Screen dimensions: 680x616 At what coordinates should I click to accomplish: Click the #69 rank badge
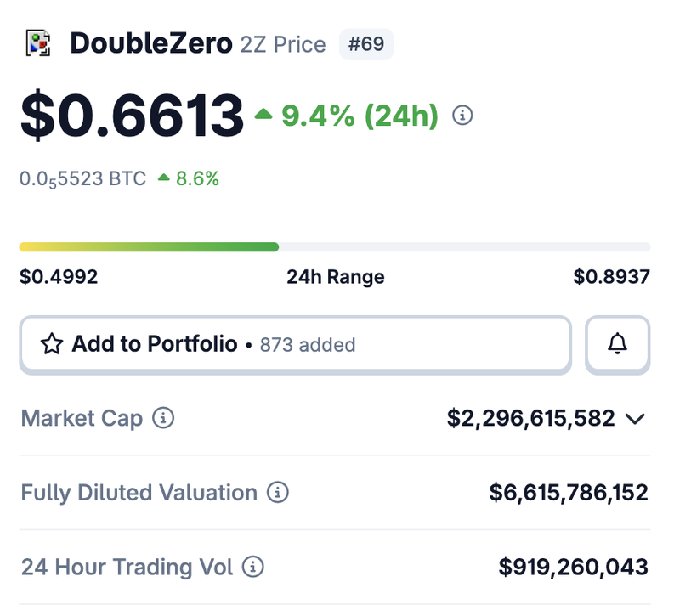(x=366, y=44)
